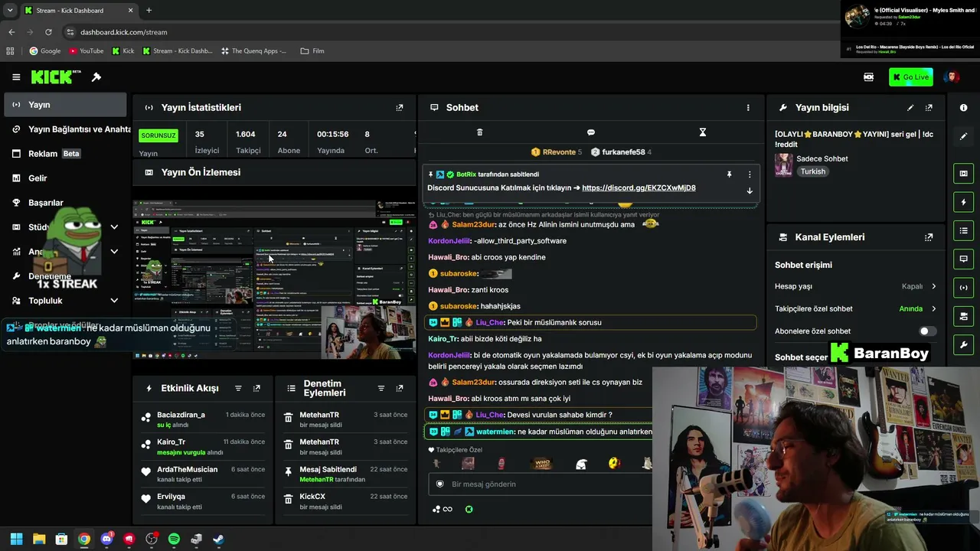Screen dimensions: 980x551
Task: Pop out the Etkinlik Akışı panel
Action: [x=256, y=388]
